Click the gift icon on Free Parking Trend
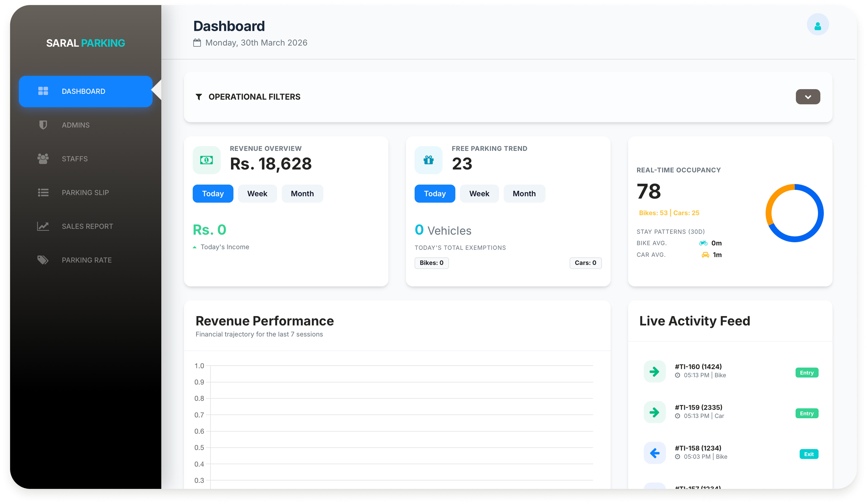867x504 pixels. click(x=428, y=160)
